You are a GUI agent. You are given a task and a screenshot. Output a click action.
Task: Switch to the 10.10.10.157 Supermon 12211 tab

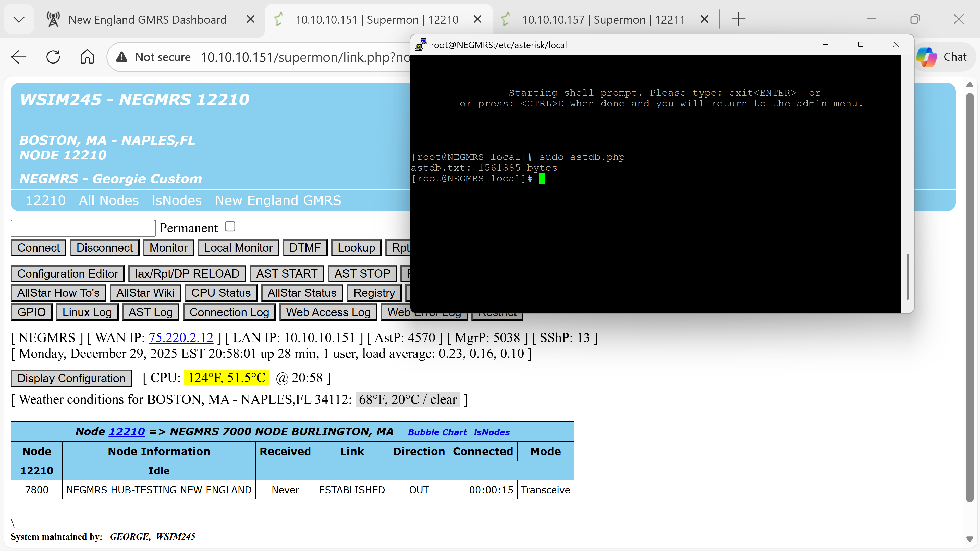(603, 19)
